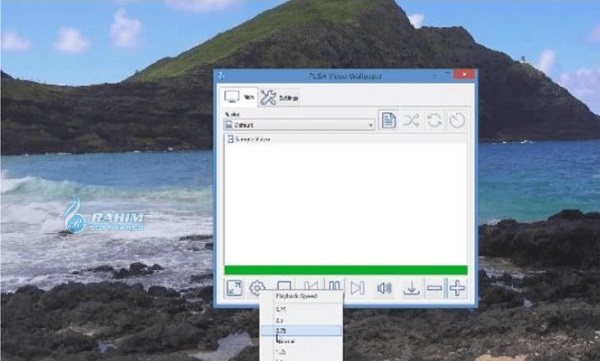
Task: Click the download videos icon
Action: click(411, 288)
